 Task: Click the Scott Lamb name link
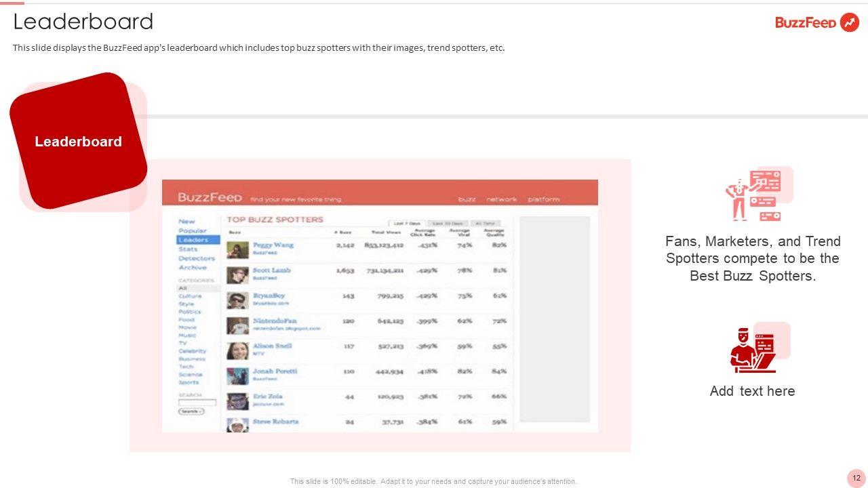(x=272, y=270)
